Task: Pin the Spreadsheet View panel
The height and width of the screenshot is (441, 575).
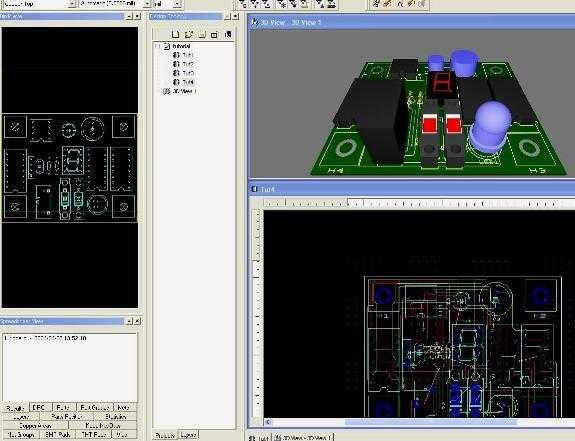Action: pyautogui.click(x=129, y=321)
